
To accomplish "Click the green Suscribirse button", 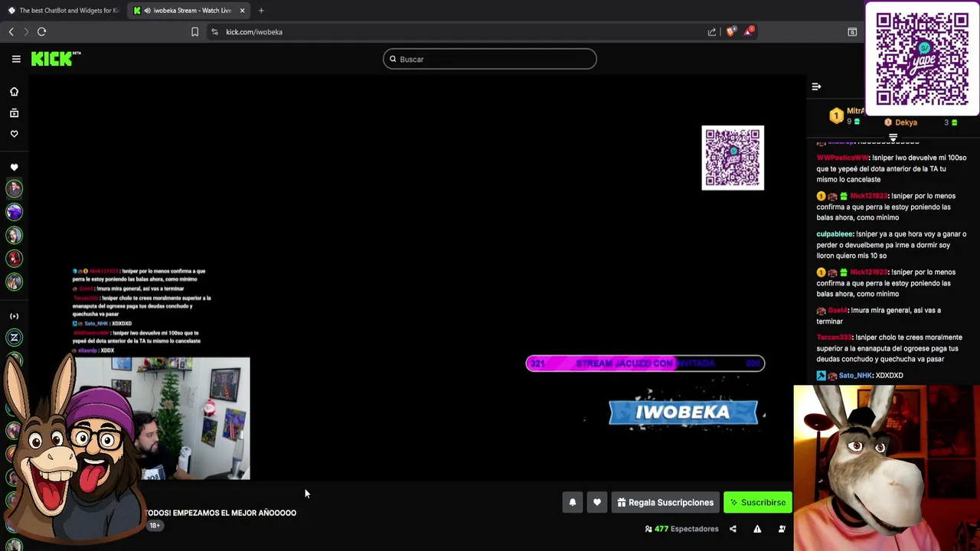I will (758, 503).
